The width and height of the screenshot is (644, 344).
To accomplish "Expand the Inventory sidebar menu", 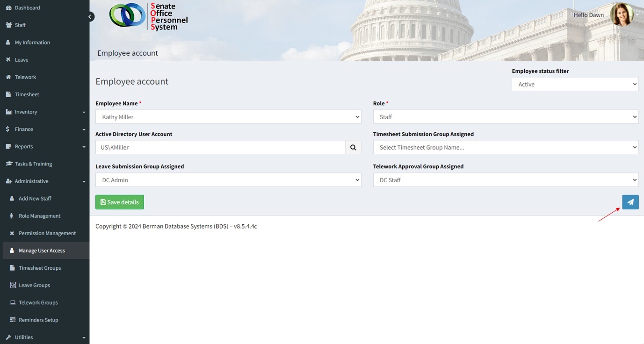I will tap(44, 112).
